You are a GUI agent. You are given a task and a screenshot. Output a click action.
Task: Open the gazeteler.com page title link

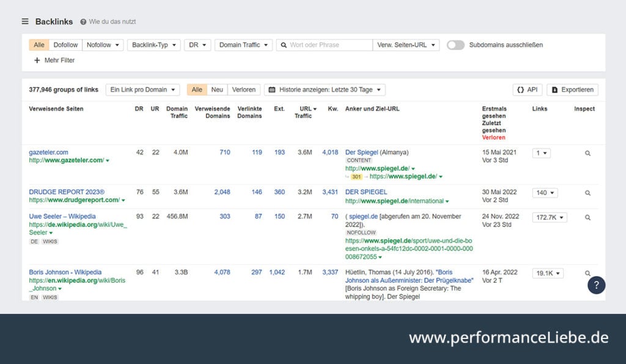pos(48,152)
